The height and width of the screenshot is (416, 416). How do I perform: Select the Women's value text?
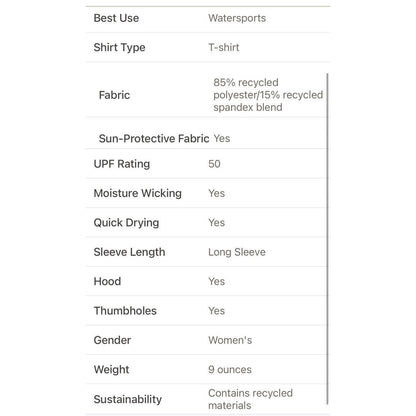point(230,340)
